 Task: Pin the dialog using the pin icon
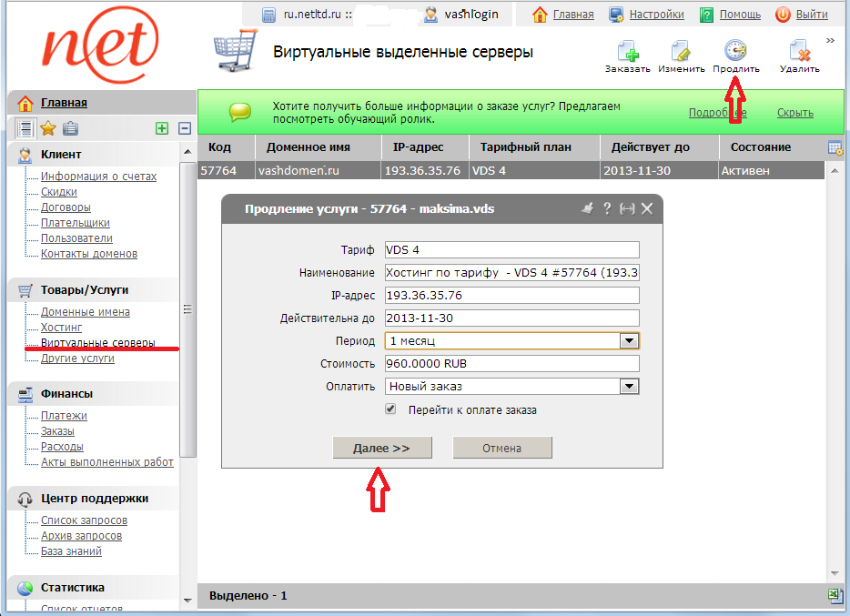[587, 208]
